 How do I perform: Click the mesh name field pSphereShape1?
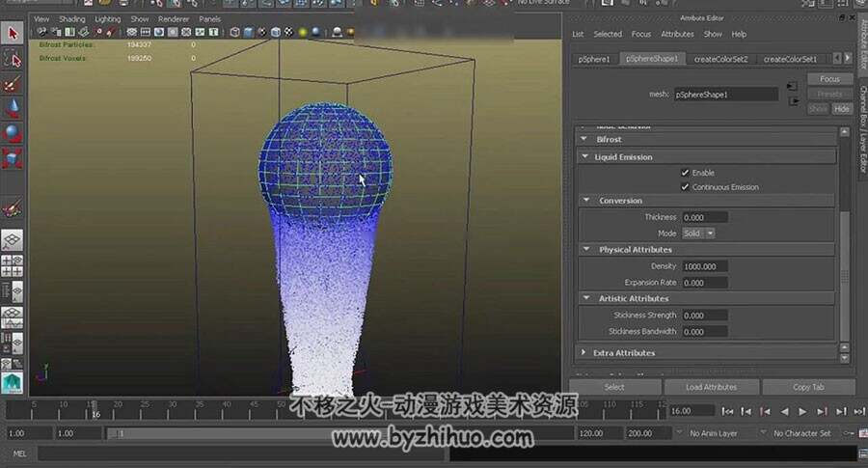pos(725,95)
